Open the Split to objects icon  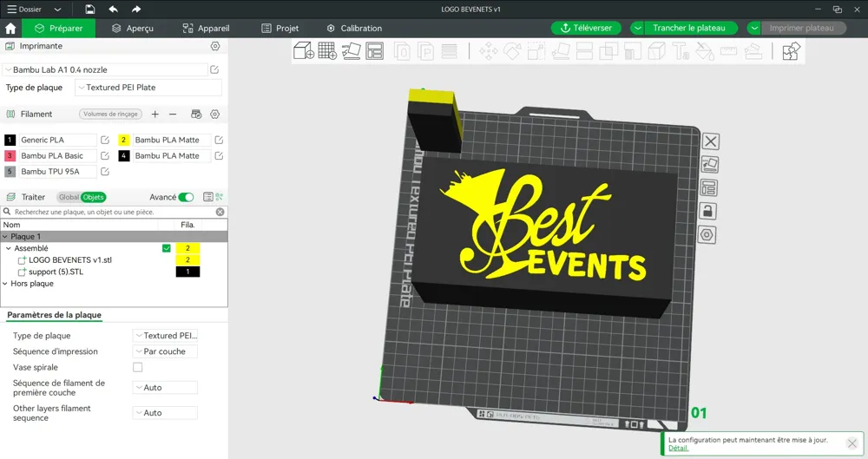click(x=403, y=51)
